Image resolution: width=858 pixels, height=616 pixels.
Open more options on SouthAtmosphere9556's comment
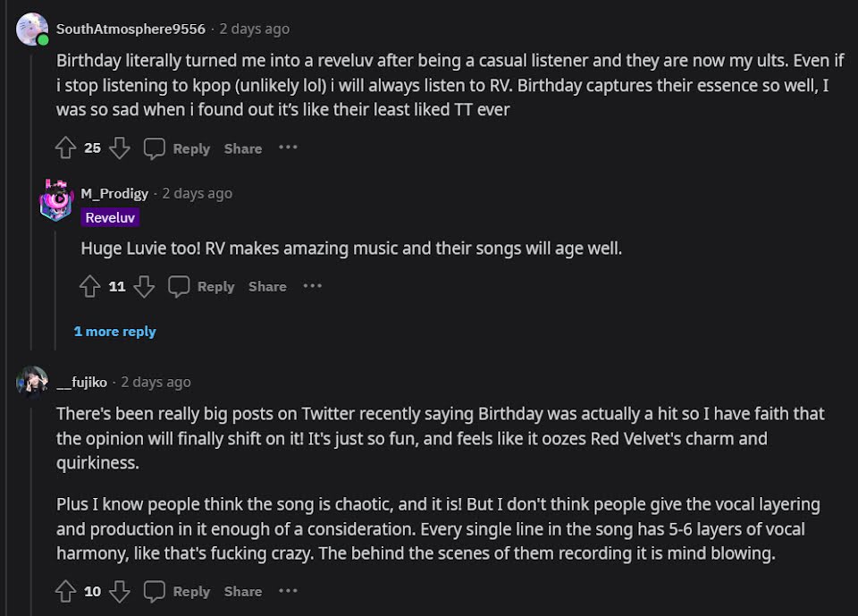pyautogui.click(x=288, y=148)
